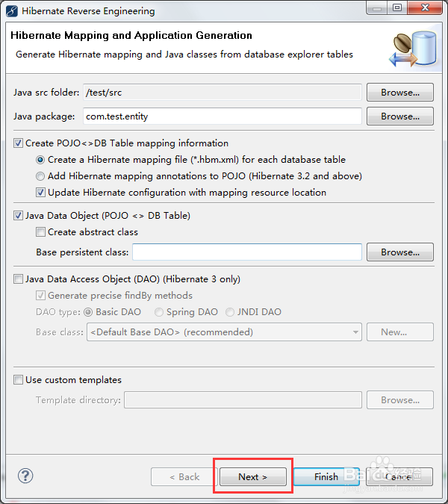Viewport: 448px width, 504px height.
Task: Browse for the Java src folder
Action: pos(400,93)
